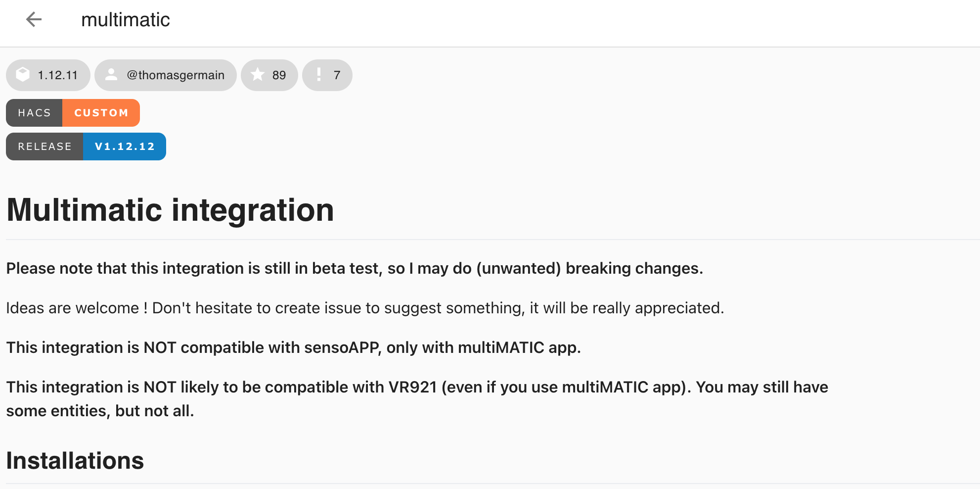Click the issues count 7 link
Viewport: 980px width, 489px height.
[327, 75]
